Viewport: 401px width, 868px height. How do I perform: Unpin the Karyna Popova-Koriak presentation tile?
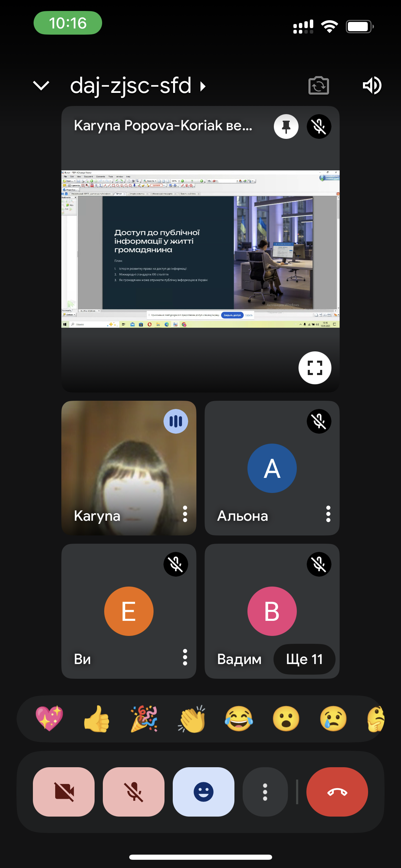point(286,126)
